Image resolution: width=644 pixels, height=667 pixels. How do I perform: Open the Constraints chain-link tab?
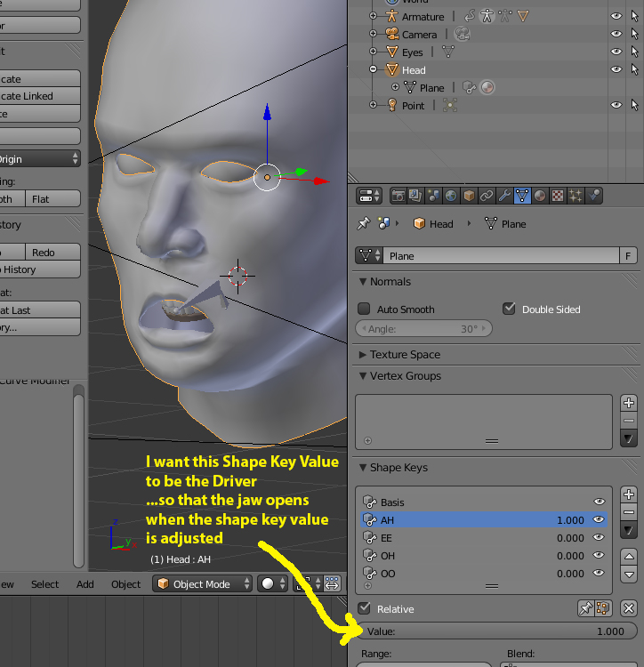pyautogui.click(x=487, y=196)
